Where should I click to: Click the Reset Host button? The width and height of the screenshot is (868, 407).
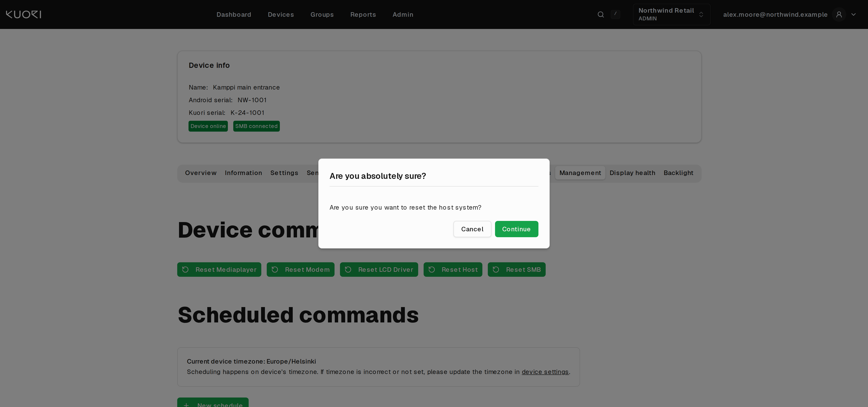[x=453, y=270]
